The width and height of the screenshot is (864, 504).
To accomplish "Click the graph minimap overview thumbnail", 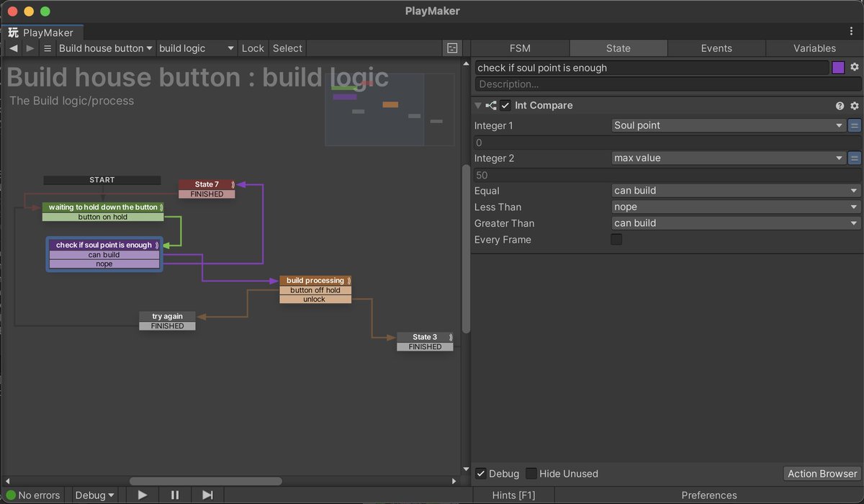I will [390, 109].
